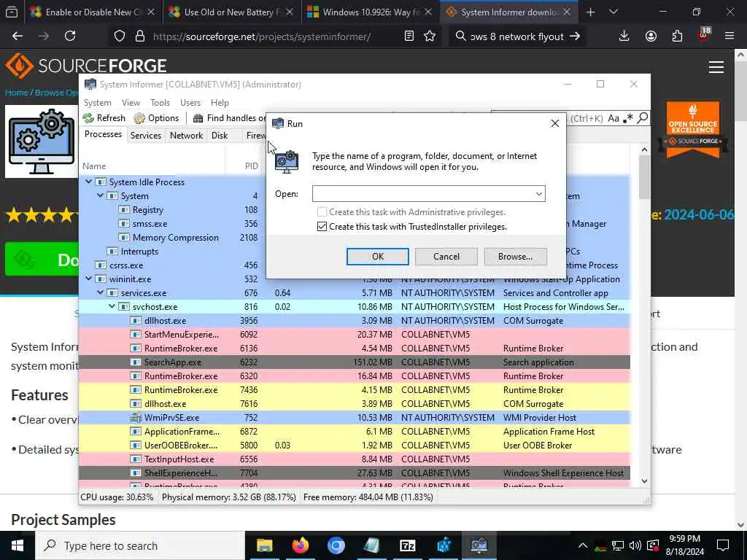Switch to the Network tab
Viewport: 747px width, 560px height.
pos(186,135)
